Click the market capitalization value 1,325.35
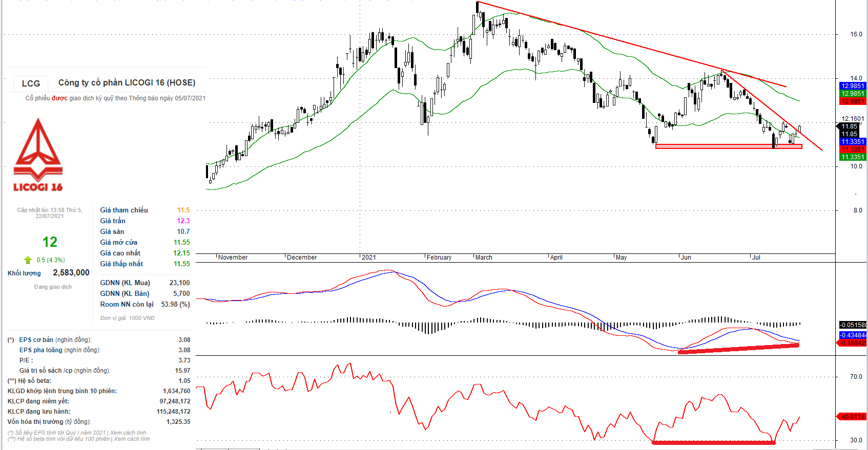This screenshot has width=868, height=450. [178, 422]
